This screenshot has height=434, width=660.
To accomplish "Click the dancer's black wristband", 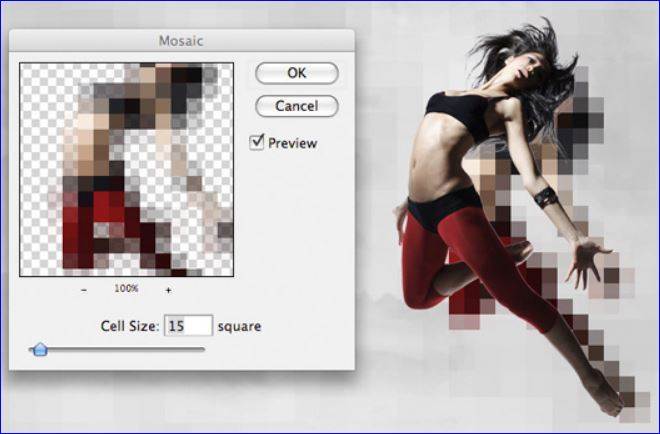I will click(544, 197).
